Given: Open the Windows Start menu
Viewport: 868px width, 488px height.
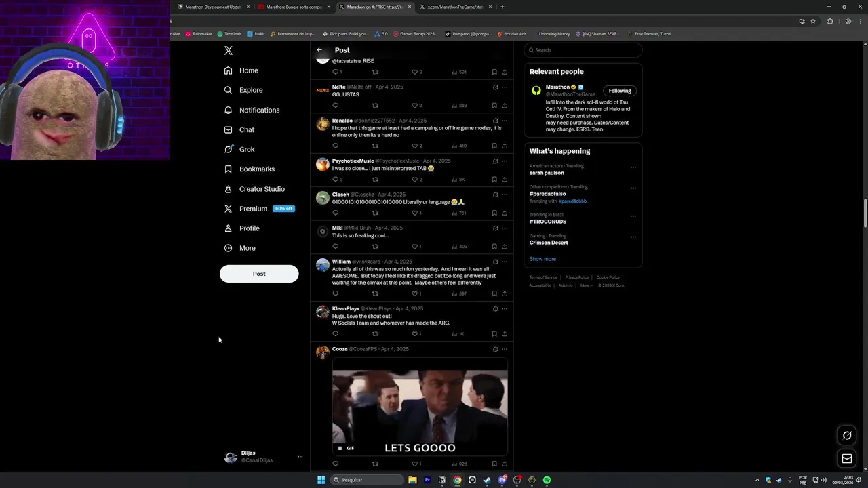Looking at the screenshot, I should pyautogui.click(x=321, y=480).
